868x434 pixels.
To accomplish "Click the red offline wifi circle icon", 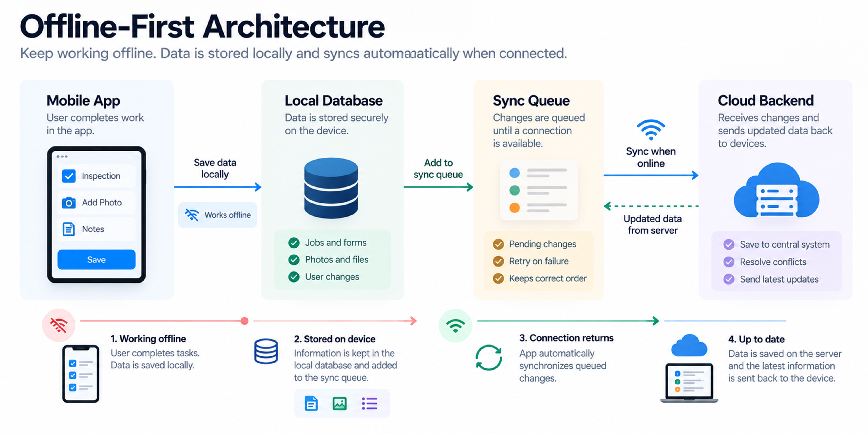I will click(x=59, y=325).
